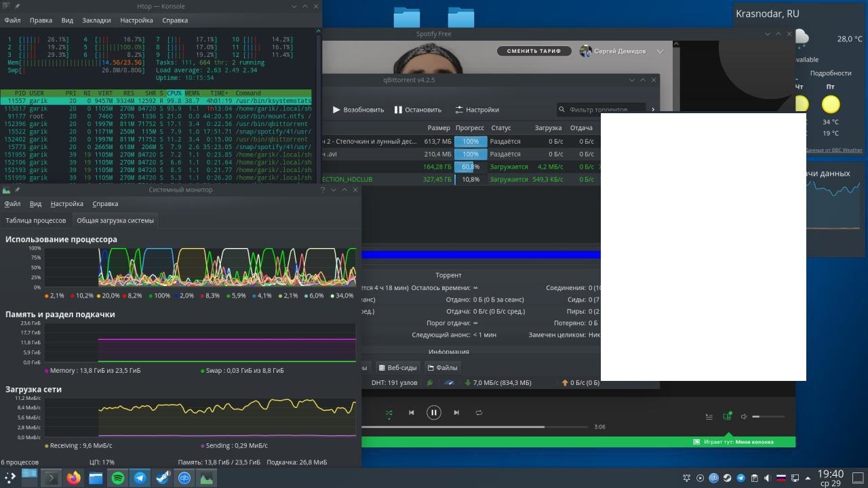This screenshot has width=868, height=488.
Task: Click Spotify play queue icon
Action: tap(709, 417)
